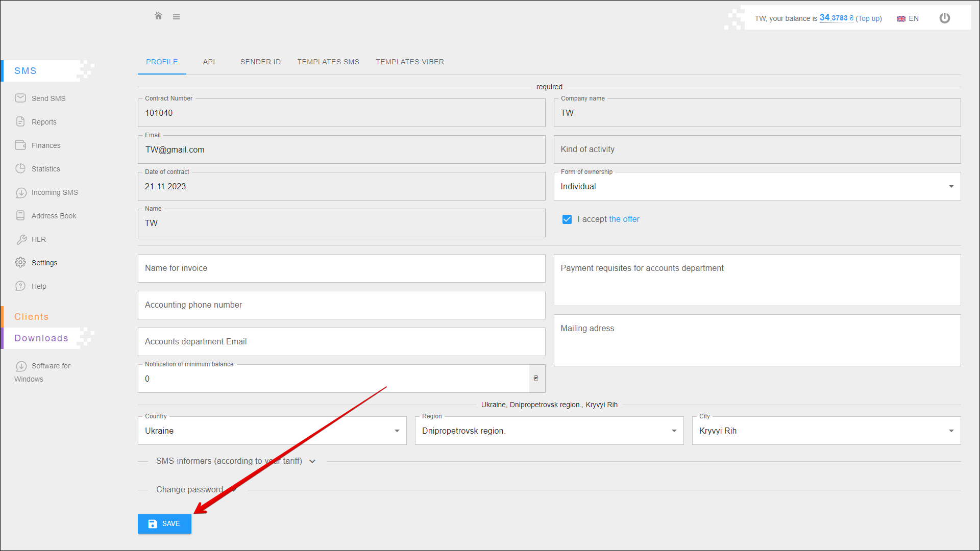Image resolution: width=980 pixels, height=551 pixels.
Task: Toggle the I accept checkbox
Action: tap(567, 219)
